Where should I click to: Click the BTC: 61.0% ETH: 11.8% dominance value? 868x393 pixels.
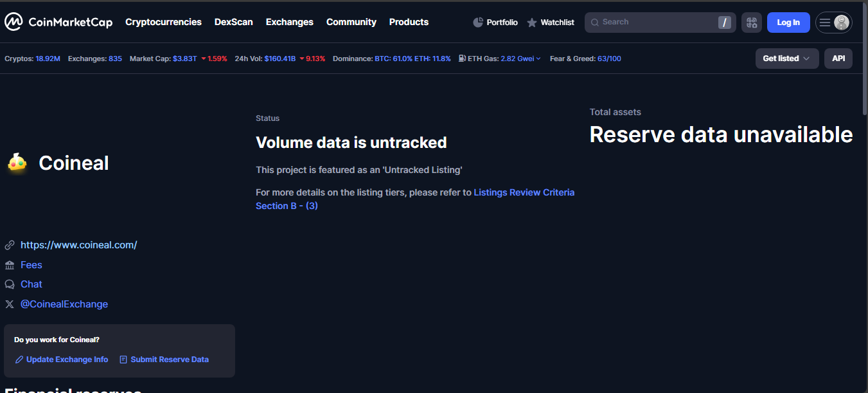pyautogui.click(x=413, y=59)
